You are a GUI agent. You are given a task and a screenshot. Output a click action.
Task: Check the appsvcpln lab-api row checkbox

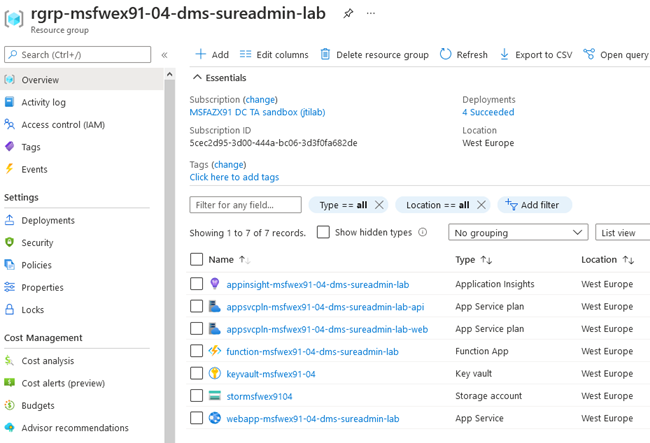196,306
